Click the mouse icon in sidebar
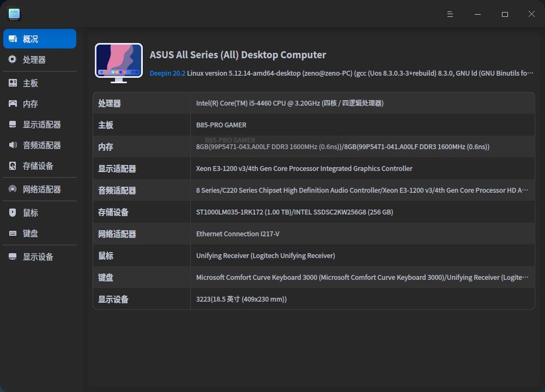This screenshot has width=545, height=392. point(13,212)
